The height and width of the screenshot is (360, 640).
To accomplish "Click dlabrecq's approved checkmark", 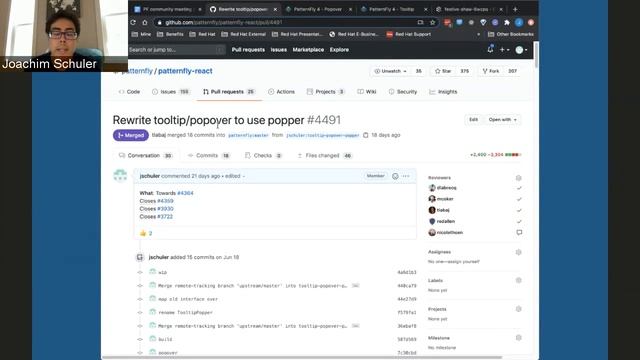I will point(519,188).
